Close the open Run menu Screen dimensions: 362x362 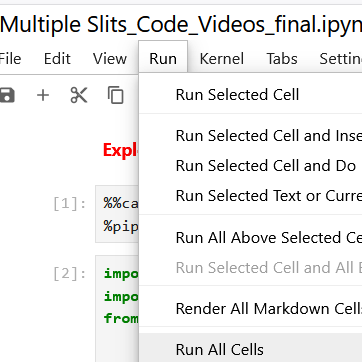coord(163,59)
